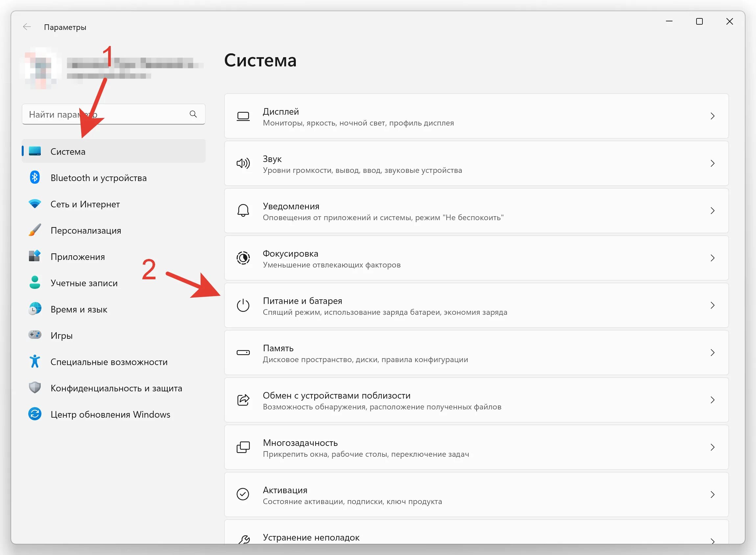Click the bell icon in Уведомления row
Screen dimensions: 756x555
point(243,211)
